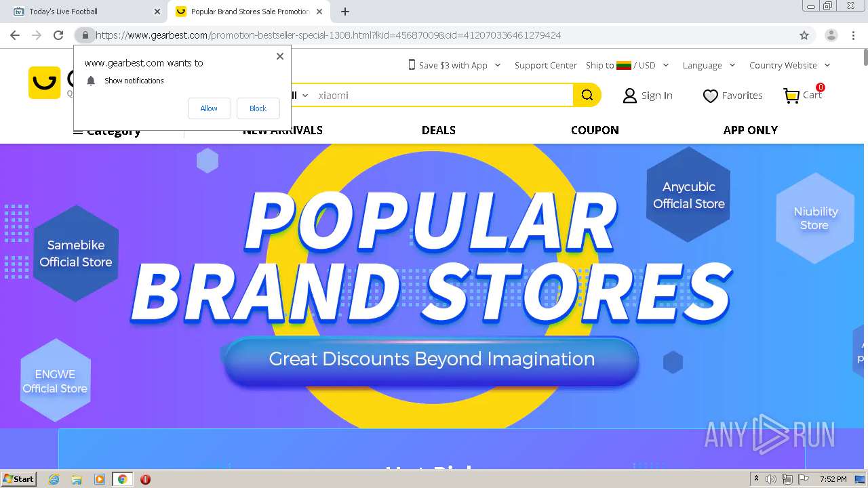Open the Chrome three-dot menu
Screen dimensions: 868x488
[x=853, y=35]
